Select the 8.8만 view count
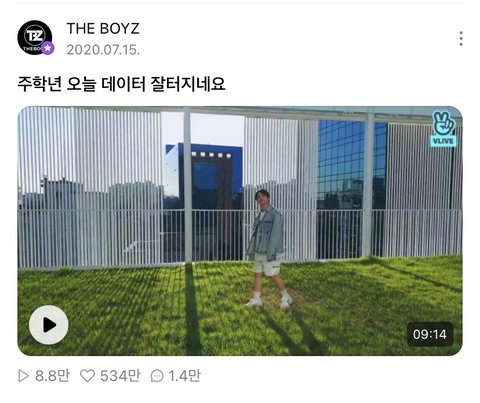 (52, 376)
